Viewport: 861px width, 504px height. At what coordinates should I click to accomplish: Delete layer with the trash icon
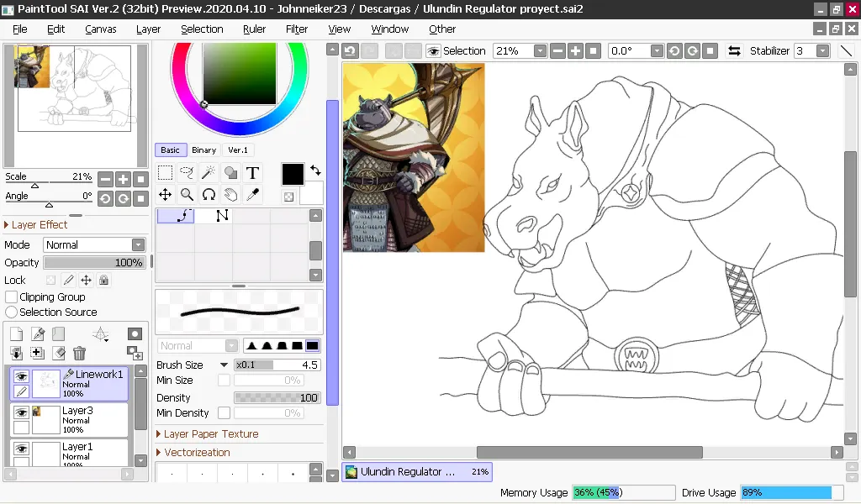(x=80, y=353)
